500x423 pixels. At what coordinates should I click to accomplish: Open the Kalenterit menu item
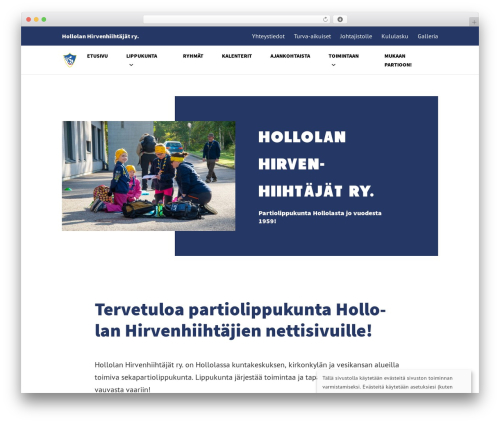(237, 56)
